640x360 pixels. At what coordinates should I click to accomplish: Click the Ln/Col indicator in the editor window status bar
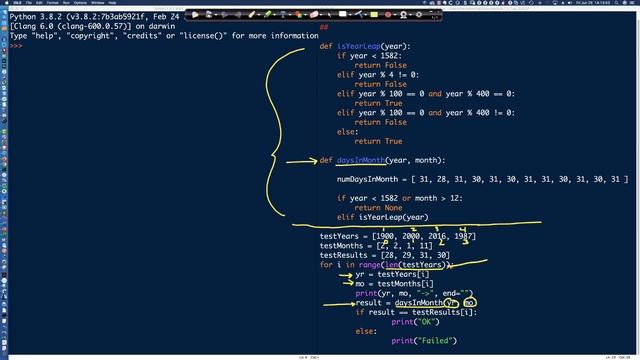tap(618, 358)
